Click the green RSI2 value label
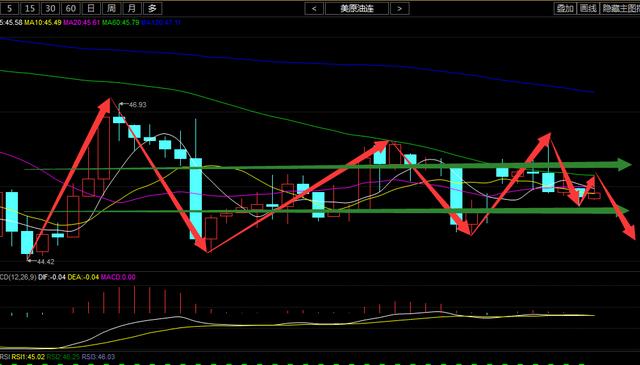This screenshot has width=640, height=365. click(63, 357)
